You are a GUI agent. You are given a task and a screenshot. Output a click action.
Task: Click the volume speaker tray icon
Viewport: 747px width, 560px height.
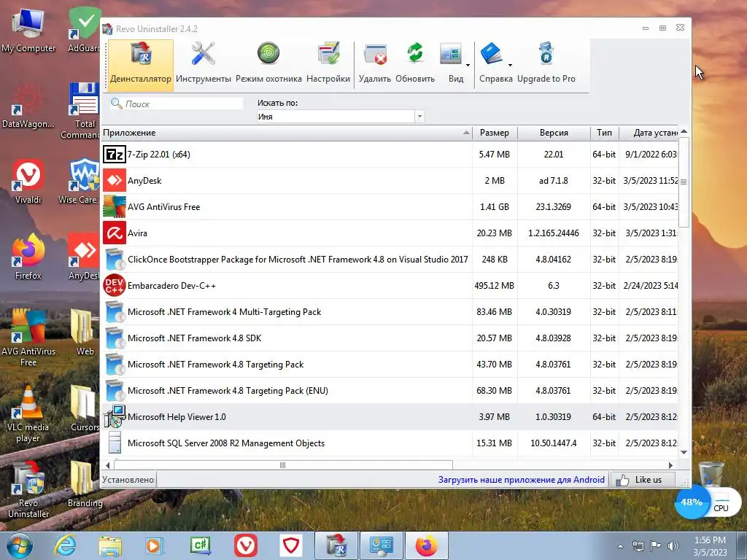pyautogui.click(x=673, y=546)
